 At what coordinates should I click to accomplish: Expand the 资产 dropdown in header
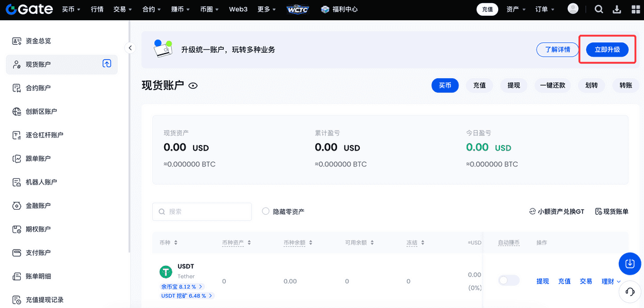(x=516, y=9)
